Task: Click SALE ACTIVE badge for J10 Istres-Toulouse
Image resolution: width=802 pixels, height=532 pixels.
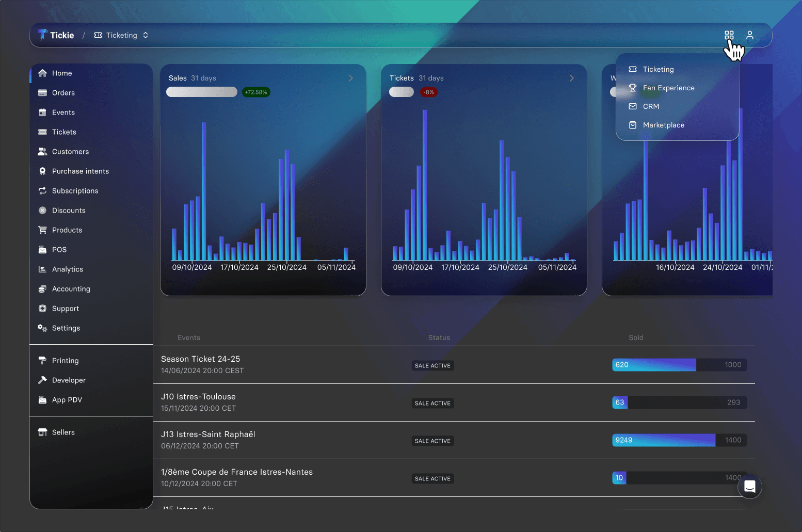Action: coord(432,404)
